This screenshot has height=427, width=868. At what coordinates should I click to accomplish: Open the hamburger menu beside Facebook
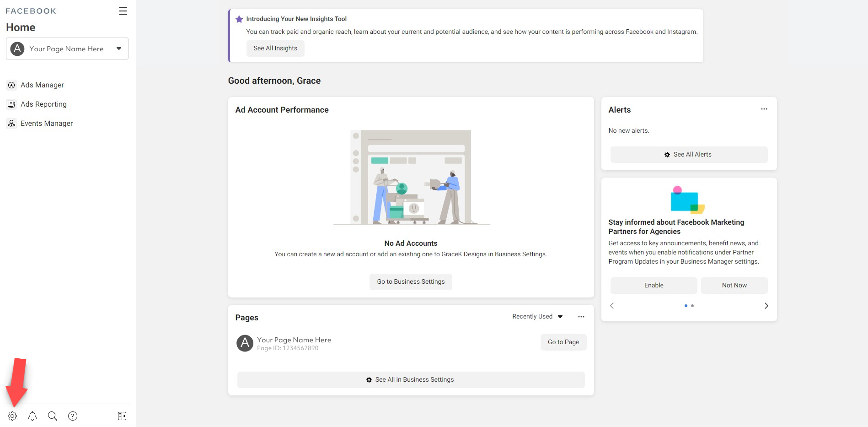tap(123, 11)
